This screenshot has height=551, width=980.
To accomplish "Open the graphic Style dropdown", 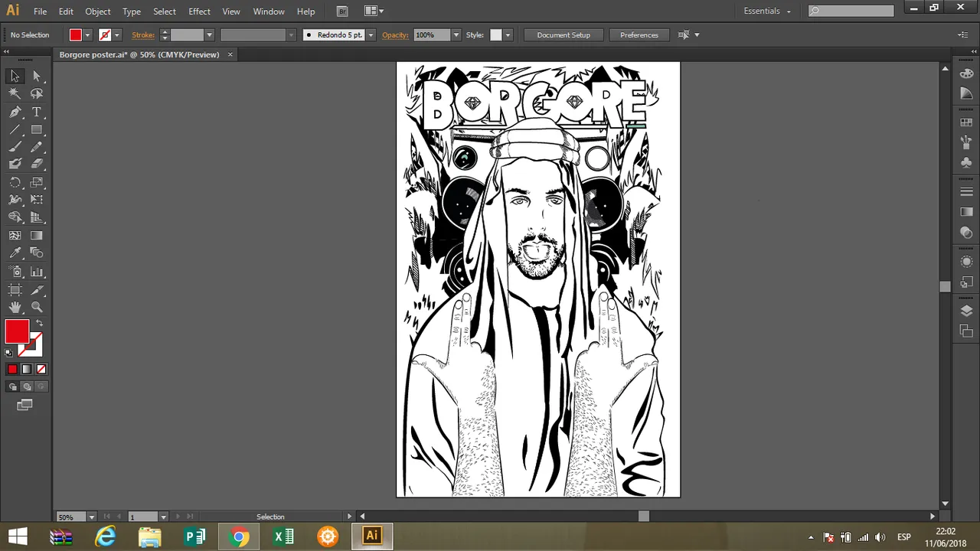I will (x=507, y=35).
